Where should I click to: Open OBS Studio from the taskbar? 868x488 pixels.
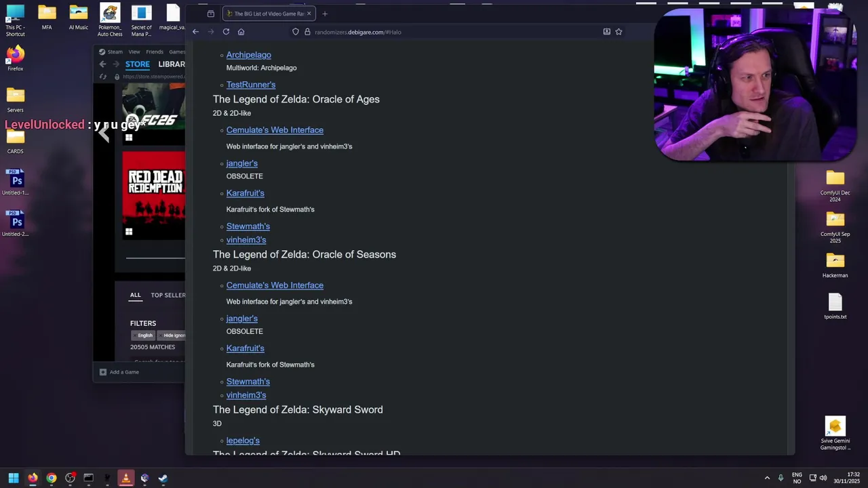coord(70,478)
